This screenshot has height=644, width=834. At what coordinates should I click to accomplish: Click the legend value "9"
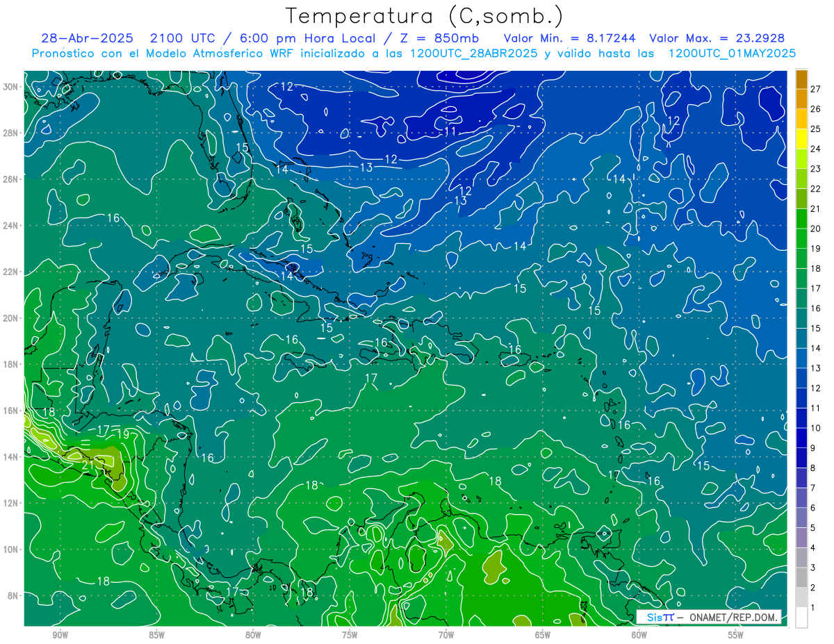813,448
